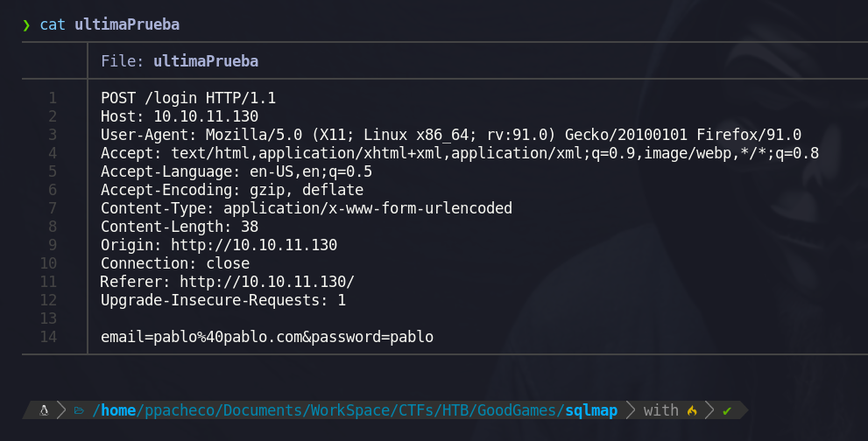Click the 'POST /login HTTP/1.1' line
The height and width of the screenshot is (441, 868).
click(188, 98)
